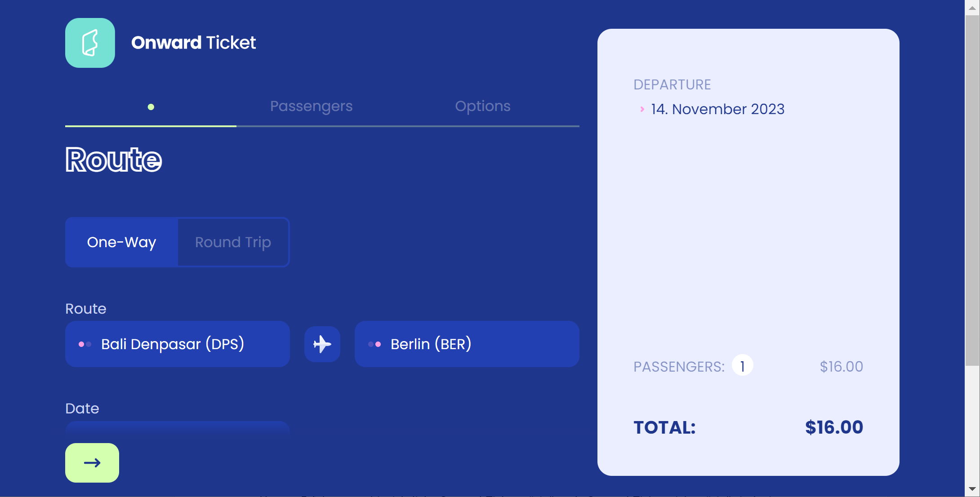Click the Onward Ticket brand name link
980x497 pixels.
pos(193,43)
